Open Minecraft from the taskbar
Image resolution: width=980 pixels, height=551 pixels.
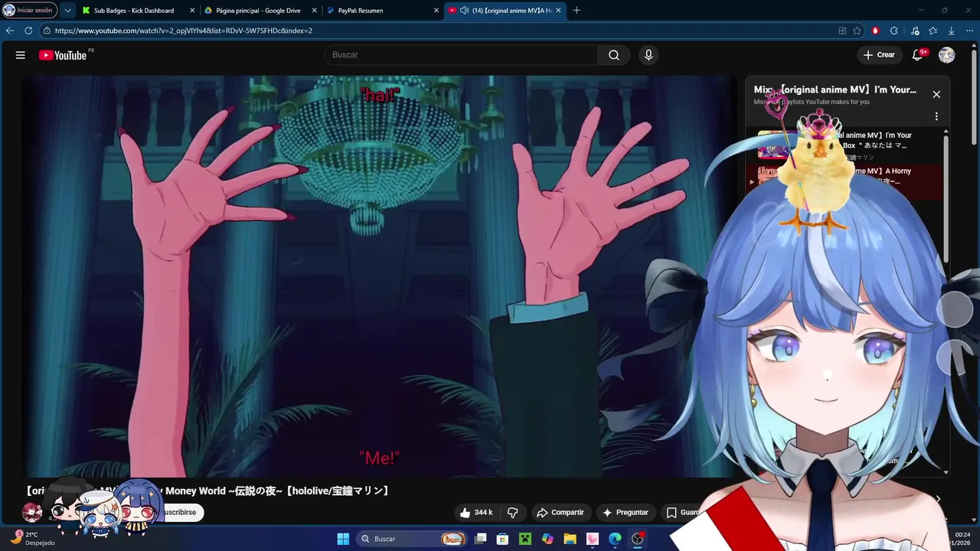click(x=525, y=539)
